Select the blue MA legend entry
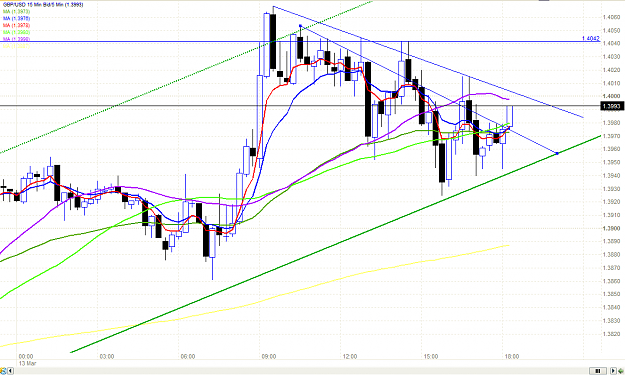 point(16,18)
